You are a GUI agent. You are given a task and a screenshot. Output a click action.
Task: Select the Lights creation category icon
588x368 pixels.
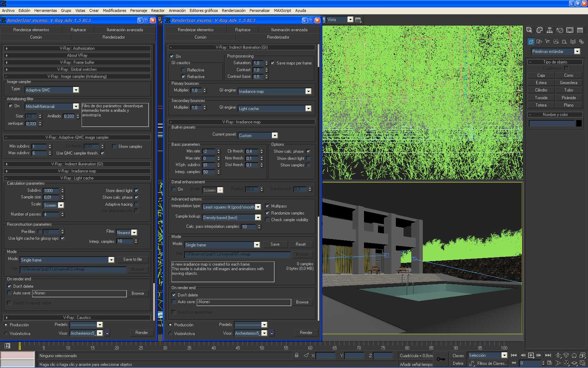click(547, 42)
